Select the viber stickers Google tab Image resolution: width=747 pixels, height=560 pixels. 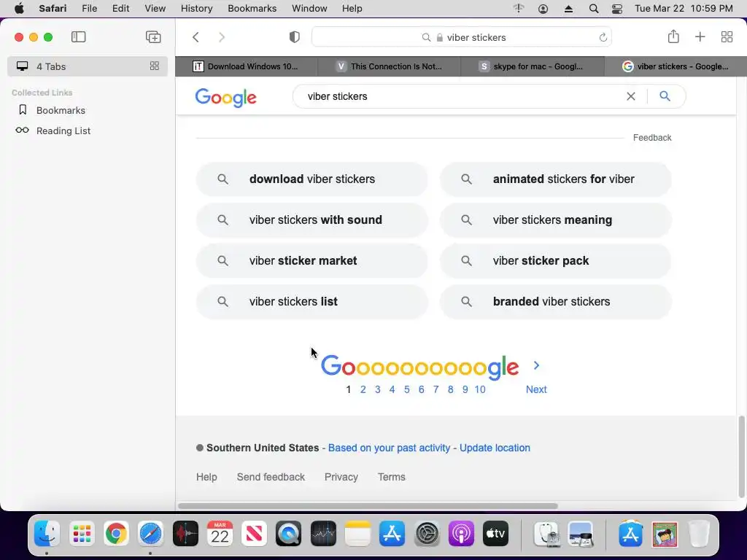[676, 66]
